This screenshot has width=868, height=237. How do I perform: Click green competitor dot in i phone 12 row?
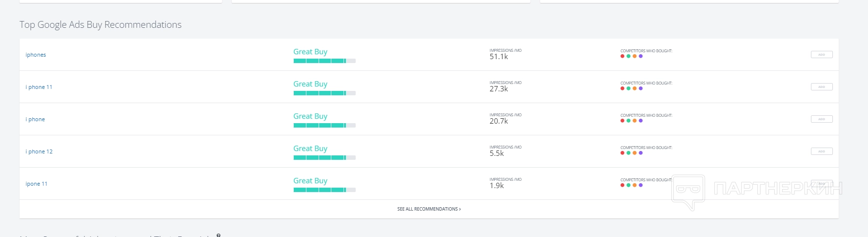[x=628, y=153]
